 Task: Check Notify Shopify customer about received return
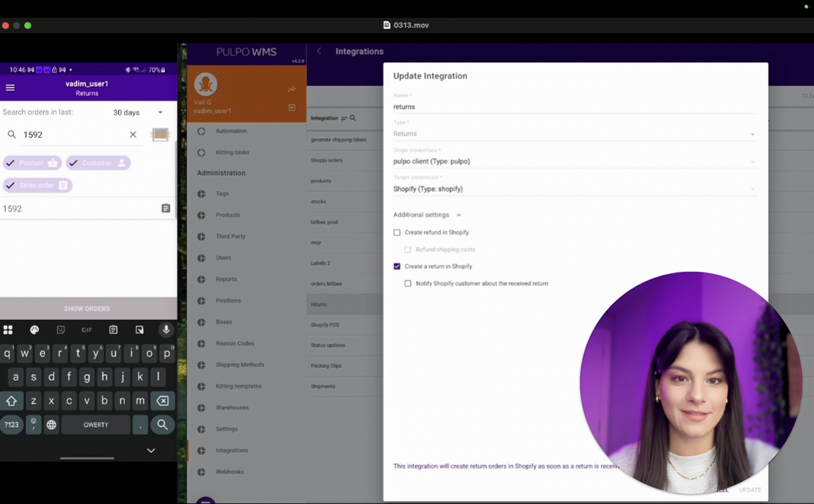408,284
